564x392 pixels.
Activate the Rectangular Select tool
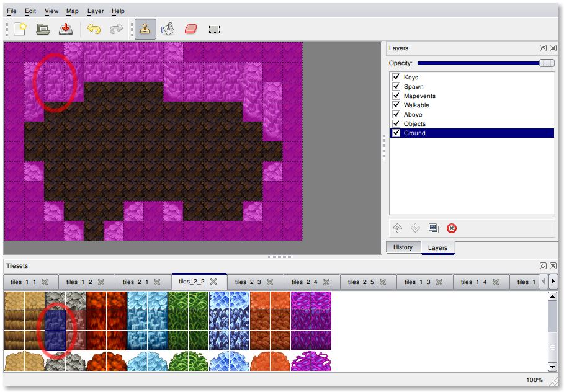pos(214,29)
